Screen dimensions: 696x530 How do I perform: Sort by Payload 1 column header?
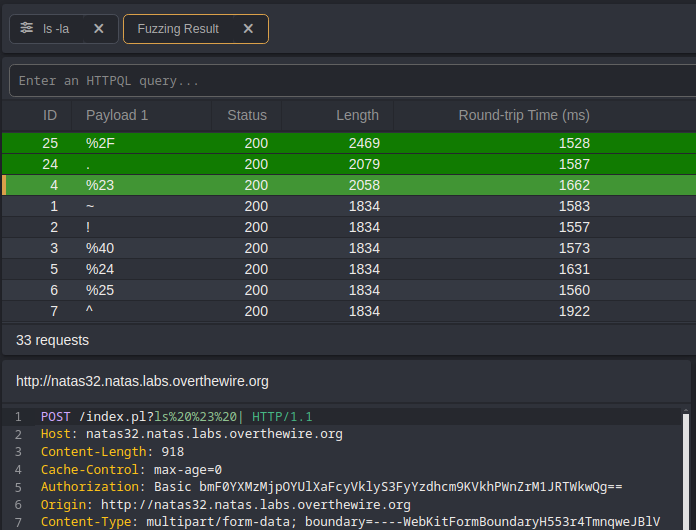[x=117, y=115]
